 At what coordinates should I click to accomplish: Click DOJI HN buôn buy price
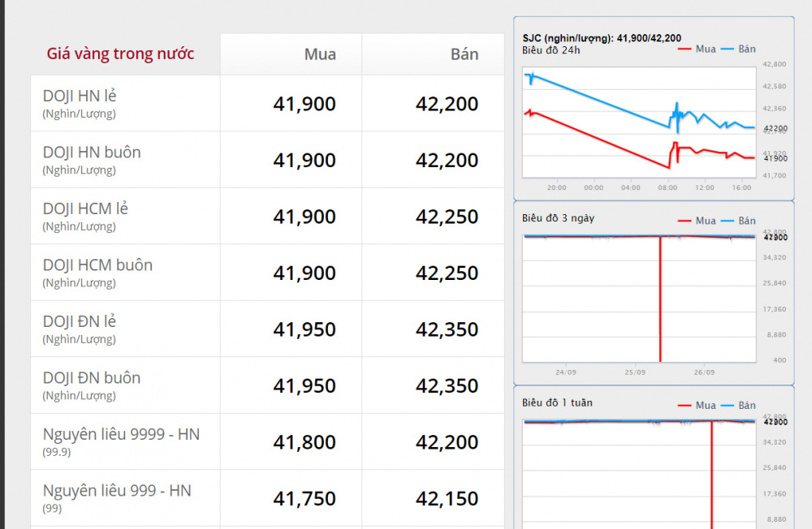point(304,161)
